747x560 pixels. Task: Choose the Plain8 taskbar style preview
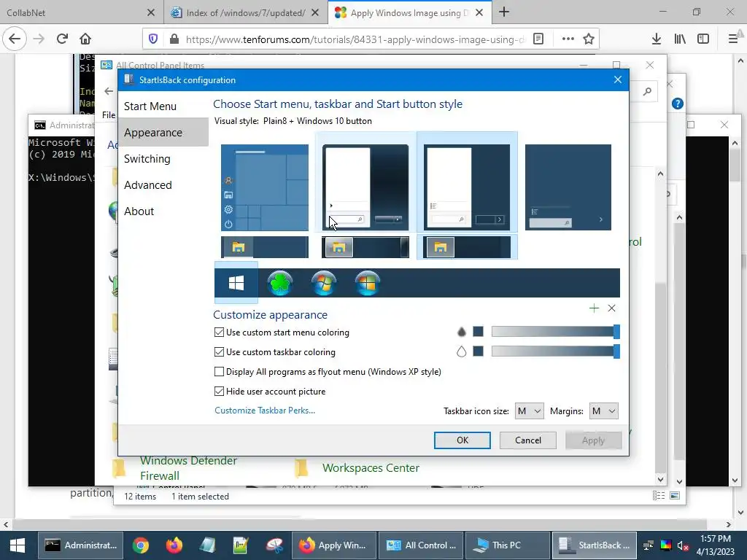click(467, 247)
